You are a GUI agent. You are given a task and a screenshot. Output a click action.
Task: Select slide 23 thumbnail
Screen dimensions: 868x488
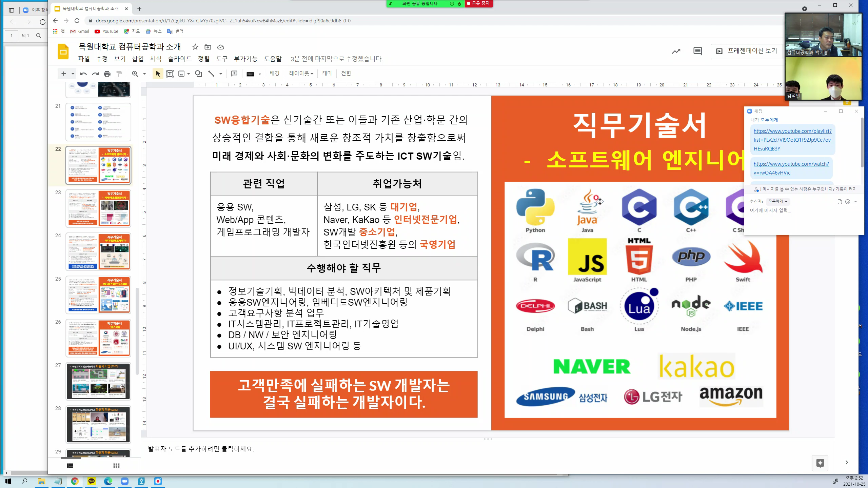pyautogui.click(x=98, y=208)
